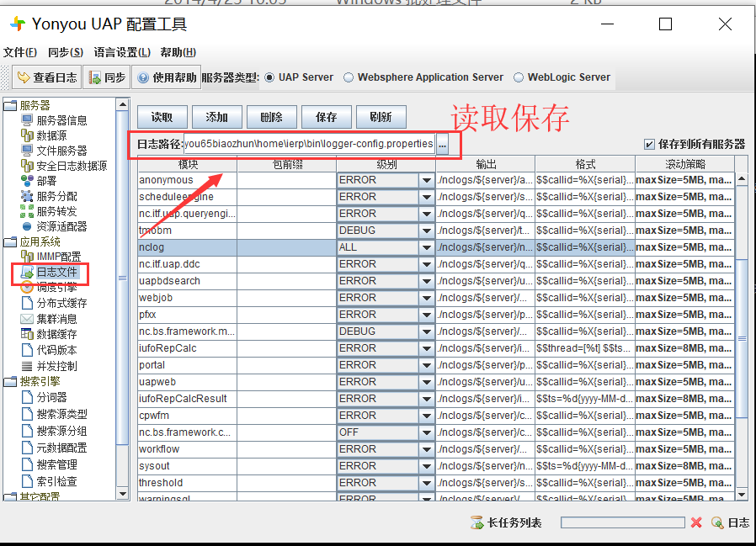The image size is (756, 546).
Task: Open the 帮助 menu
Action: [x=178, y=52]
